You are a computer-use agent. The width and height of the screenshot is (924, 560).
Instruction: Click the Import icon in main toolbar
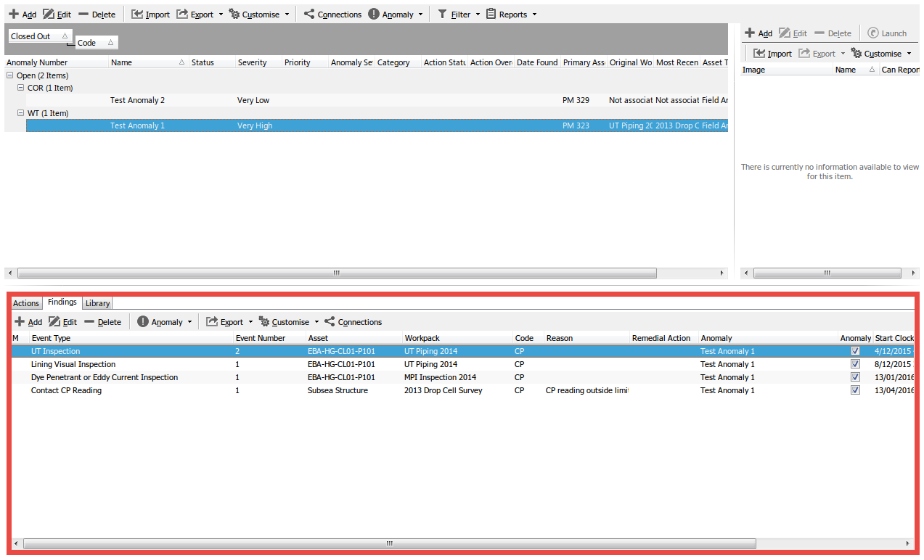[x=137, y=15]
